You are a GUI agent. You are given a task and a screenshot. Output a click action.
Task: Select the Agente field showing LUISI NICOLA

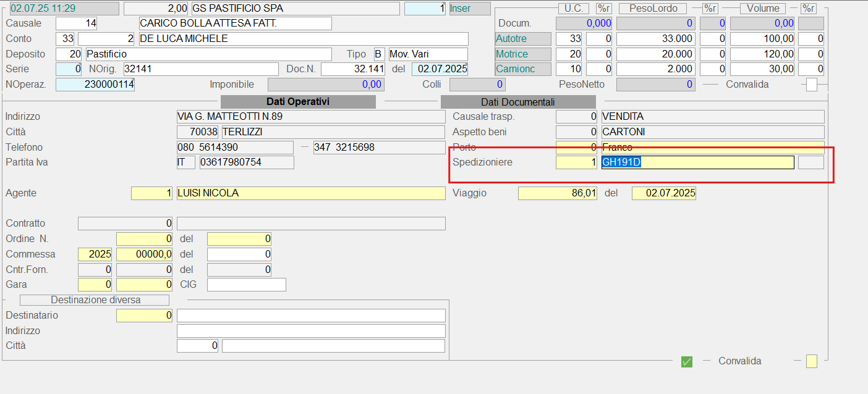click(x=310, y=193)
